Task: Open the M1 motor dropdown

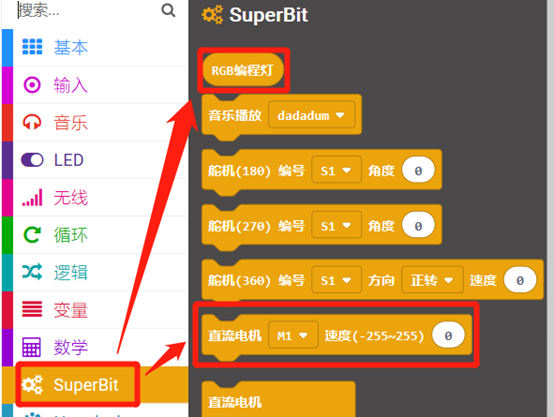Action: tap(293, 335)
